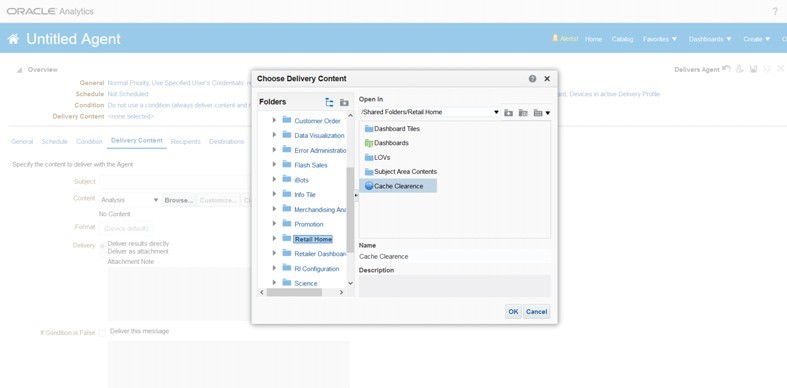Click the Dashboard Tiles folder icon

pos(369,128)
